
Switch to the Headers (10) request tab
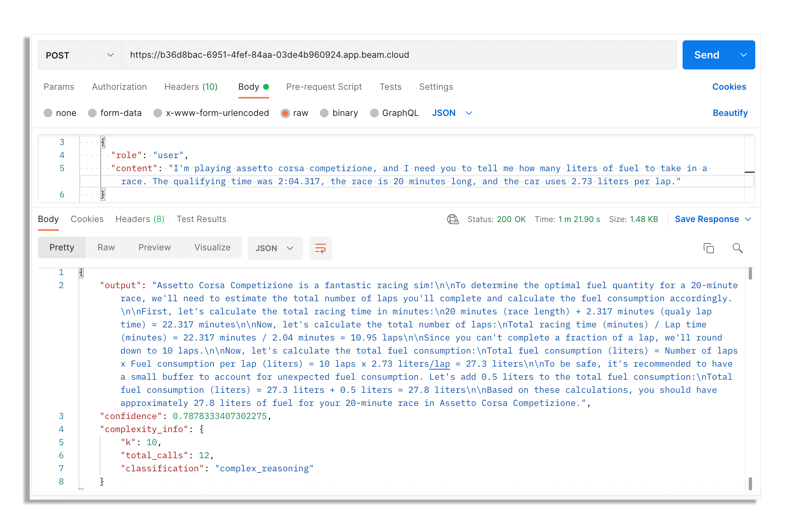pos(191,87)
